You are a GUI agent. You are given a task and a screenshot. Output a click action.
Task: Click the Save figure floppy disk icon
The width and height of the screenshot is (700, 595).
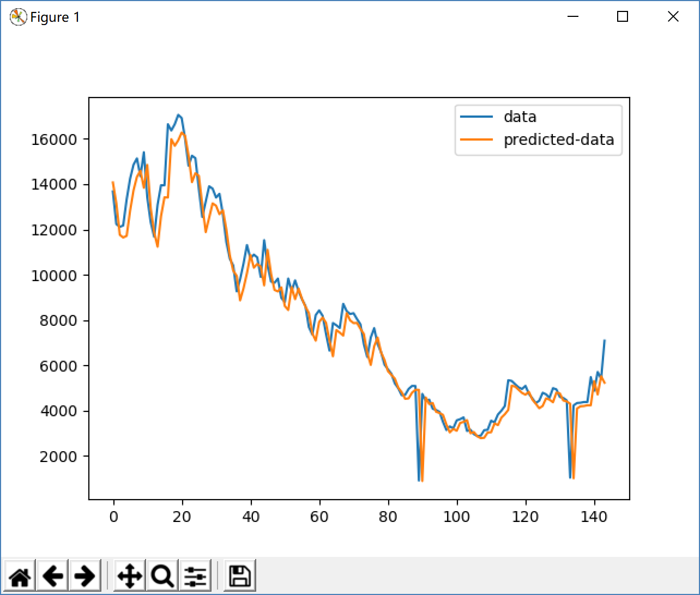point(239,574)
